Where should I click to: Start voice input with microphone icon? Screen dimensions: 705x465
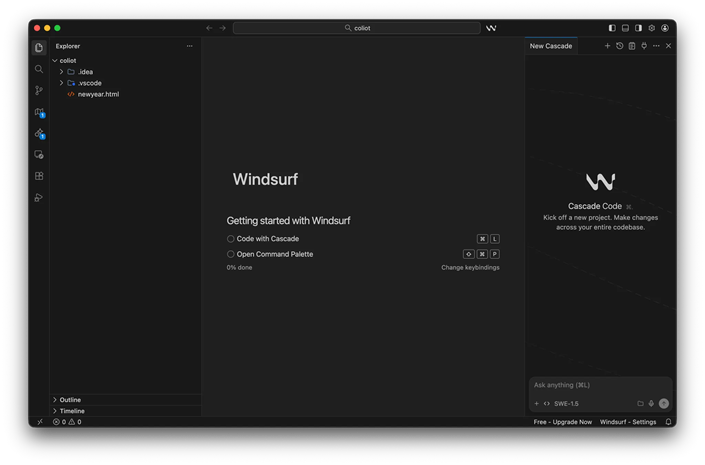click(x=651, y=403)
